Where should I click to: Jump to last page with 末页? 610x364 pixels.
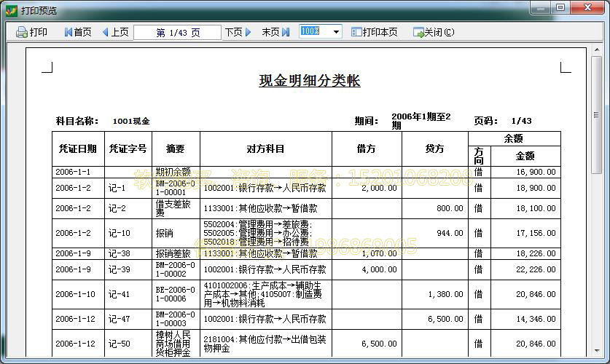(x=275, y=32)
